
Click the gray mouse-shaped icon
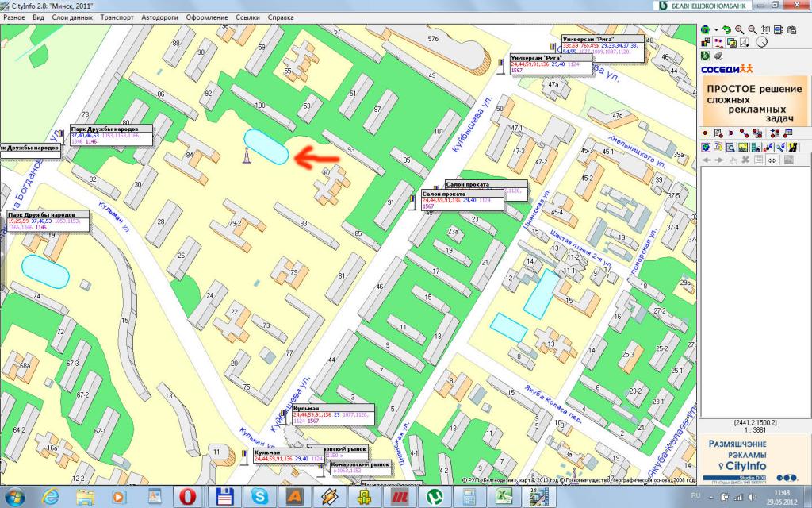(x=718, y=56)
